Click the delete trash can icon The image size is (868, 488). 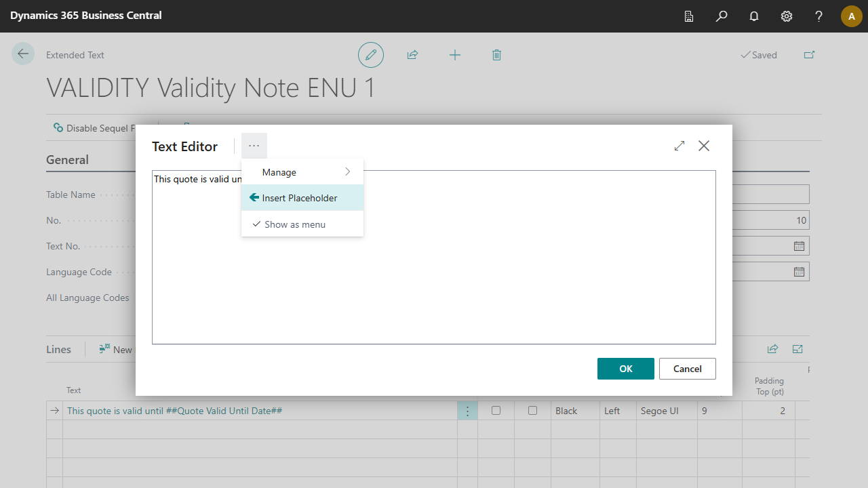point(496,55)
